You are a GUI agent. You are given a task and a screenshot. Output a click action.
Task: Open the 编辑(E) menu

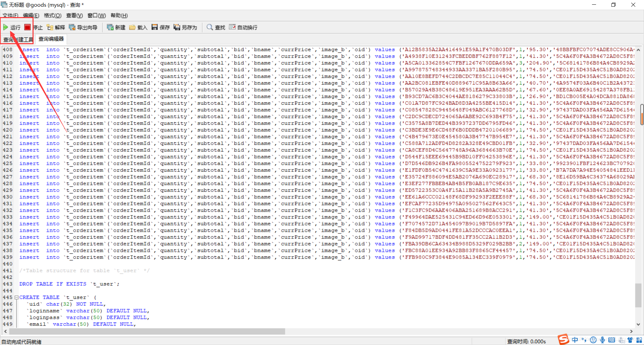[31, 15]
